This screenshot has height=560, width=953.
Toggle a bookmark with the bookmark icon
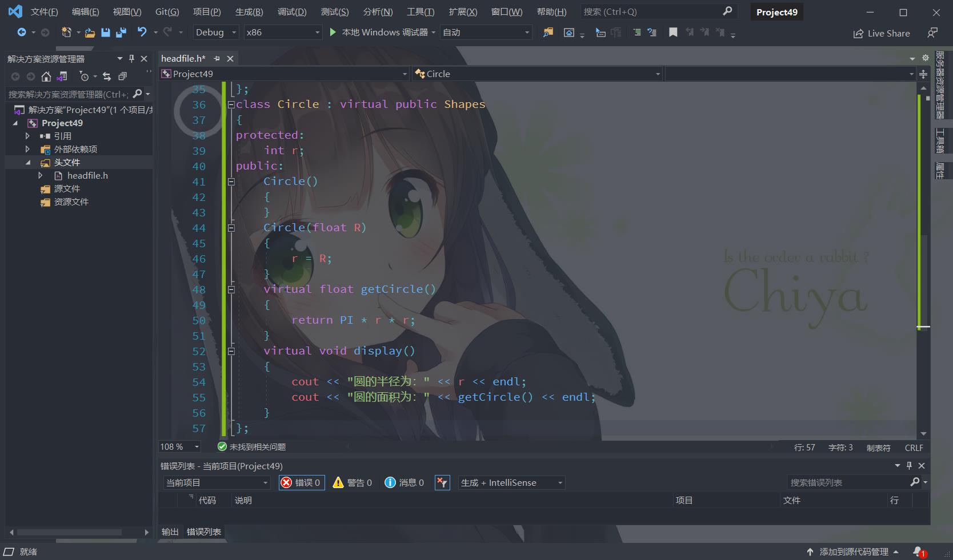(673, 33)
